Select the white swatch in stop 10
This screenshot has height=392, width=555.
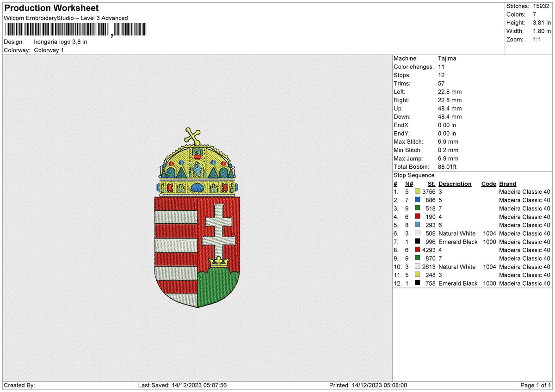click(418, 267)
